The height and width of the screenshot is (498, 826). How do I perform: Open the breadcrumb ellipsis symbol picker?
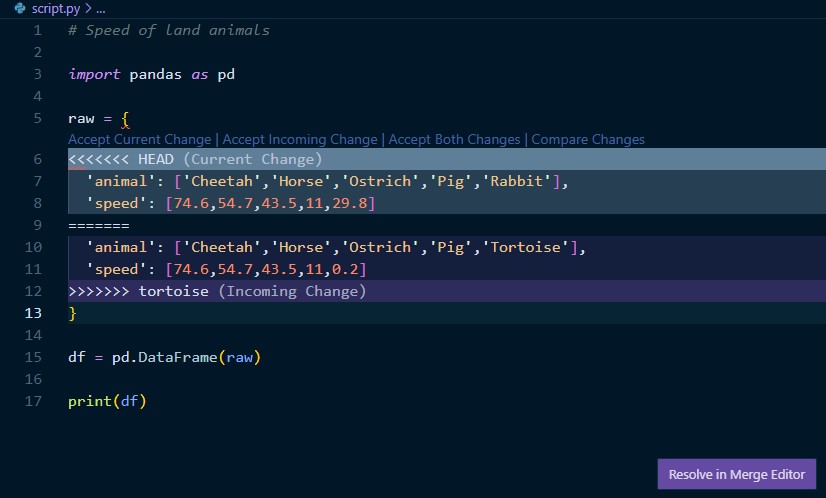tap(100, 8)
